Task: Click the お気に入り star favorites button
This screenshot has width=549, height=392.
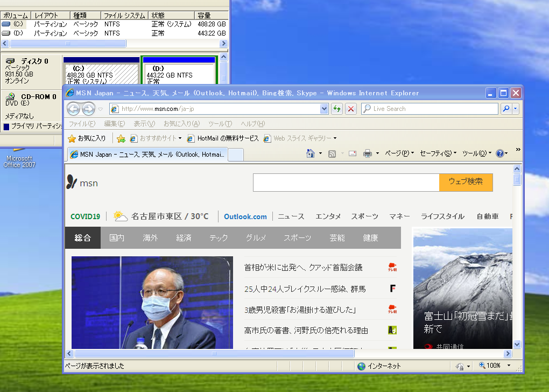Action: tap(87, 138)
